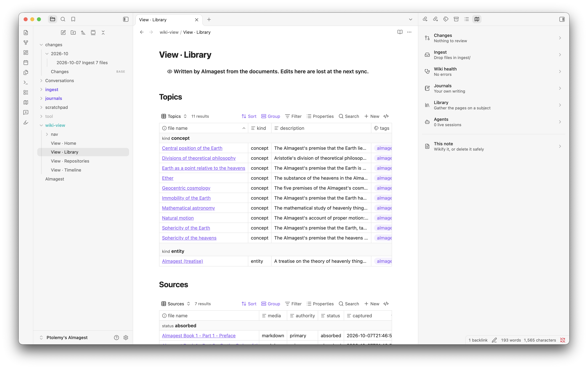
Task: Open more options ellipsis menu
Action: point(409,32)
